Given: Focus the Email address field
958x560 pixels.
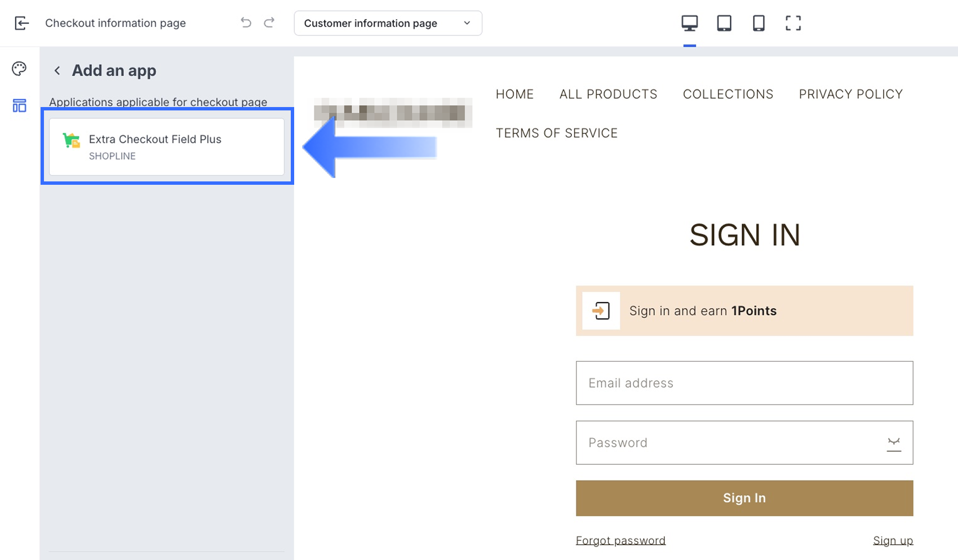Looking at the screenshot, I should click(x=744, y=383).
